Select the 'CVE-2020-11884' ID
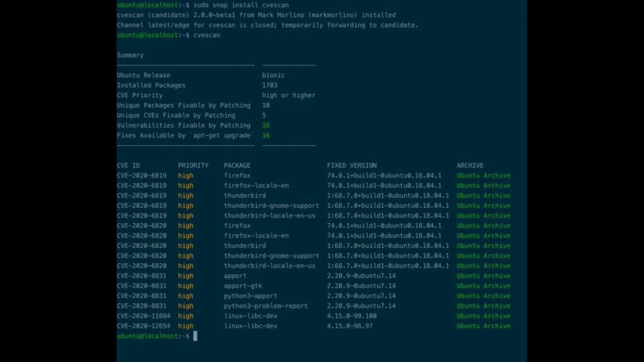 pyautogui.click(x=144, y=316)
